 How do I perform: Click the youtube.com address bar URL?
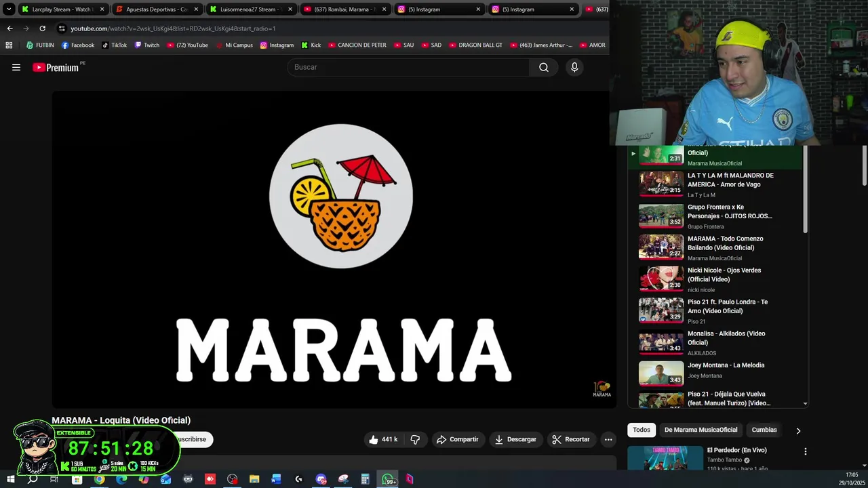(173, 28)
